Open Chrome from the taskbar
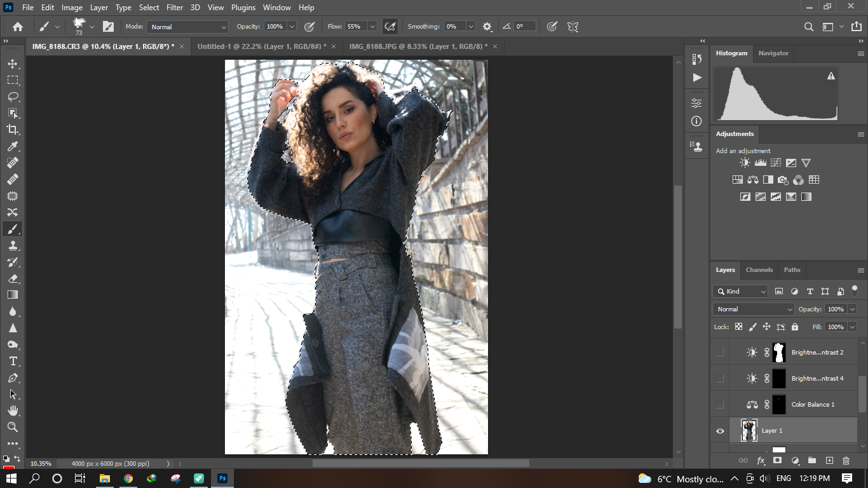This screenshot has width=868, height=488. pyautogui.click(x=128, y=478)
